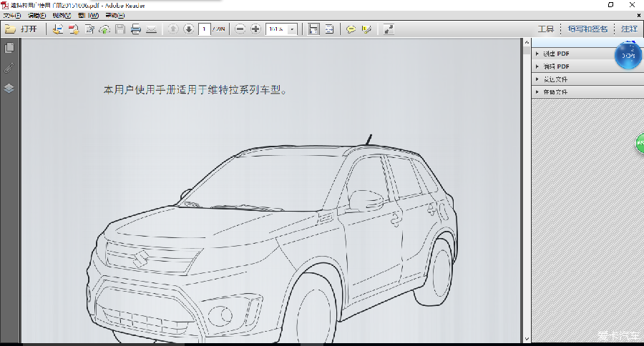This screenshot has height=346, width=644.
Task: Show the attachments paperclip panel
Action: coord(9,68)
